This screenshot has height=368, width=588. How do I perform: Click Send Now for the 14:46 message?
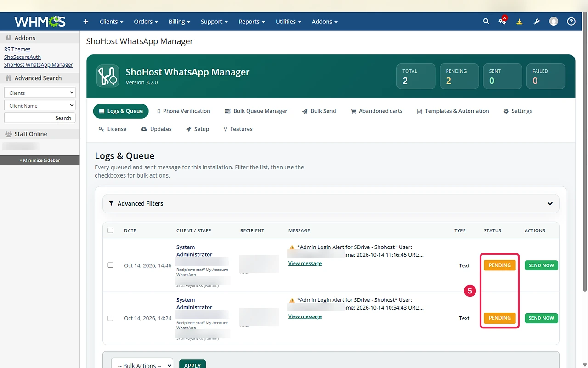click(541, 265)
